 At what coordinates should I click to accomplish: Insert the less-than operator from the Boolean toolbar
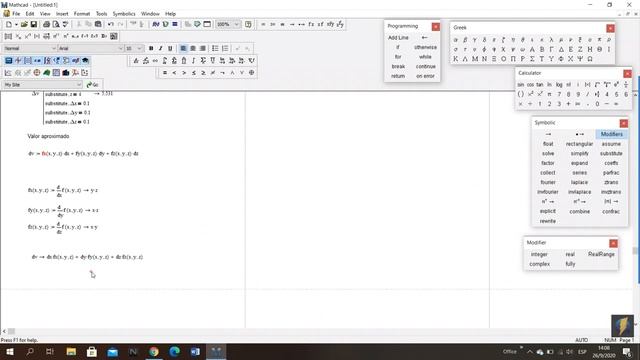pos(174,73)
